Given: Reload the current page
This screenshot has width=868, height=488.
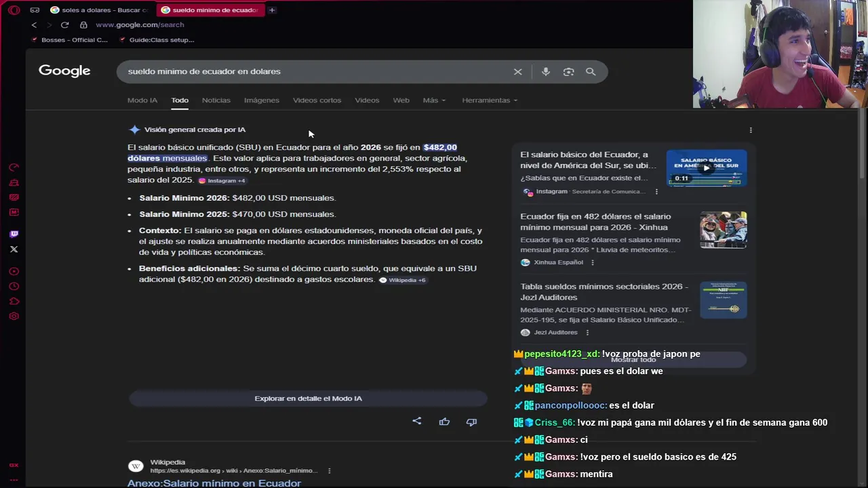Looking at the screenshot, I should pos(64,25).
